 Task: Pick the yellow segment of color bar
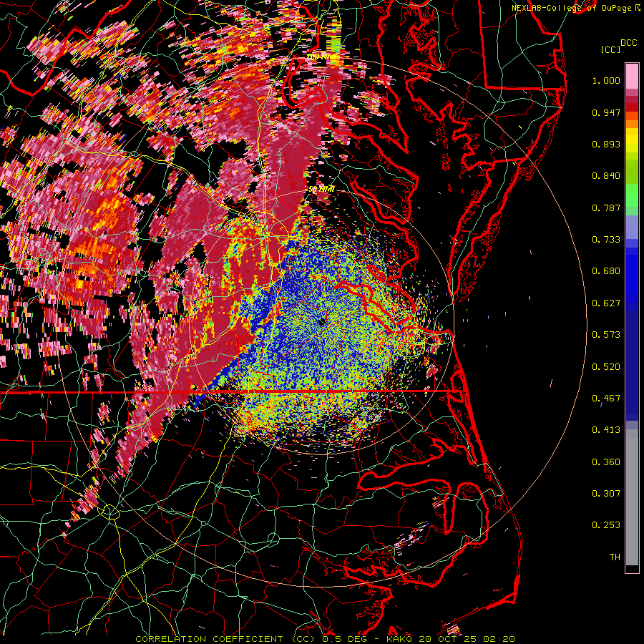coord(632,141)
